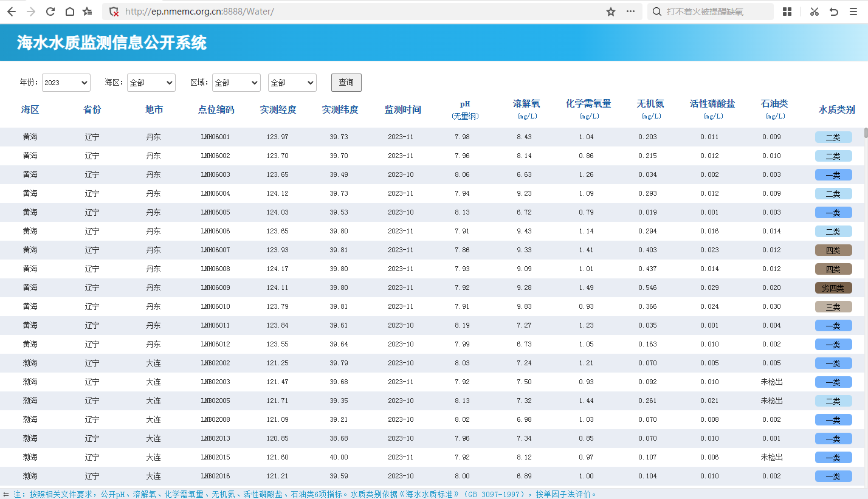
Task: Select station code LNH06004
Action: [216, 193]
